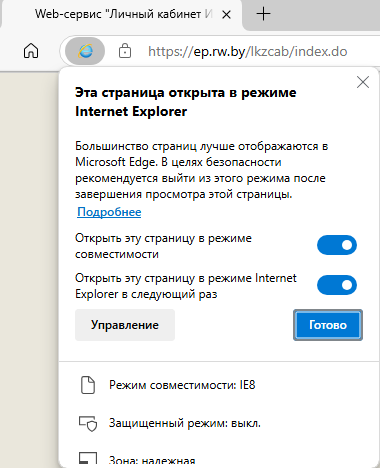Click the Internet Explorer mode icon
The width and height of the screenshot is (380, 468).
(x=85, y=51)
